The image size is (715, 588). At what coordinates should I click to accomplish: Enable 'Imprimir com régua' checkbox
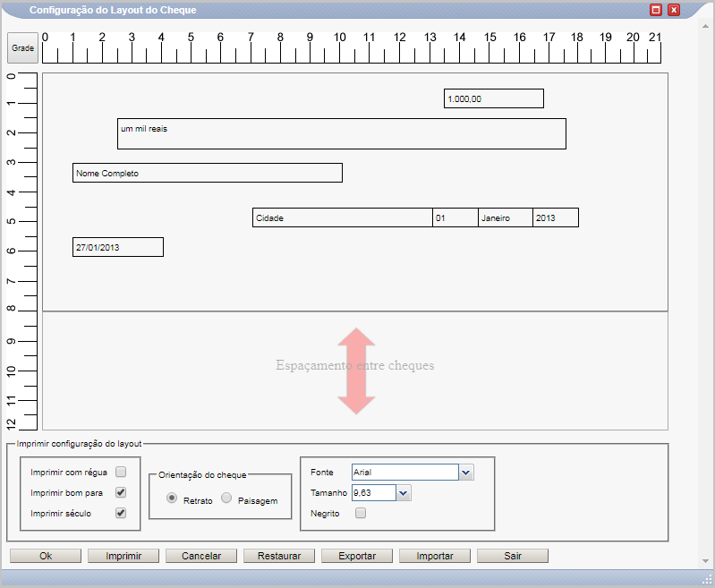(121, 472)
